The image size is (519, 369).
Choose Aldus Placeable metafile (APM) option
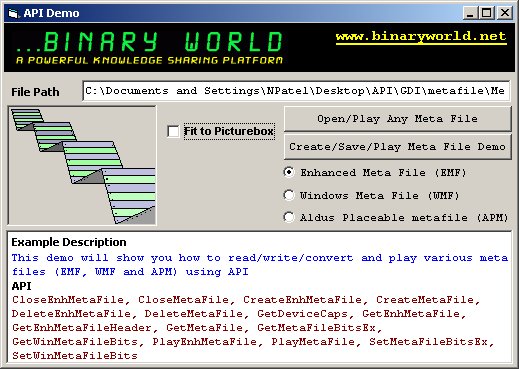(289, 217)
